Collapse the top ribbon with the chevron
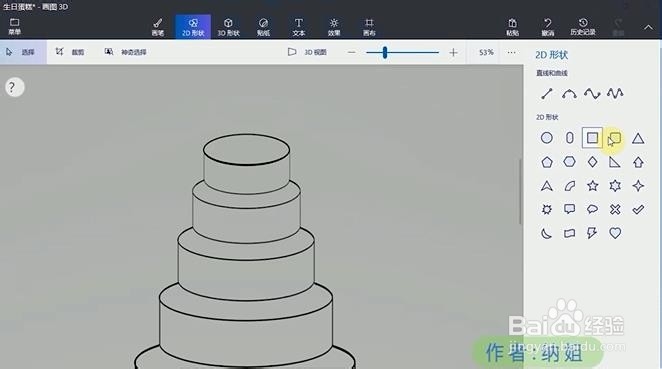 coord(648,27)
